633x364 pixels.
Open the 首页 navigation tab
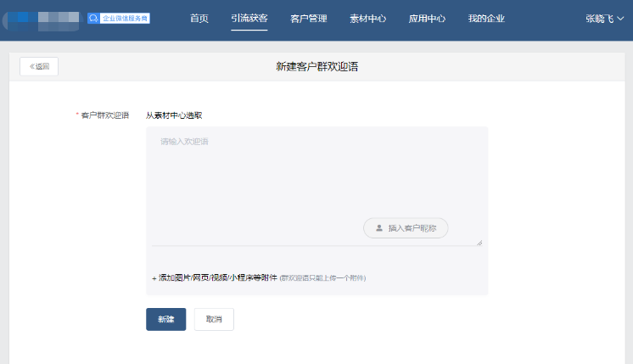199,18
